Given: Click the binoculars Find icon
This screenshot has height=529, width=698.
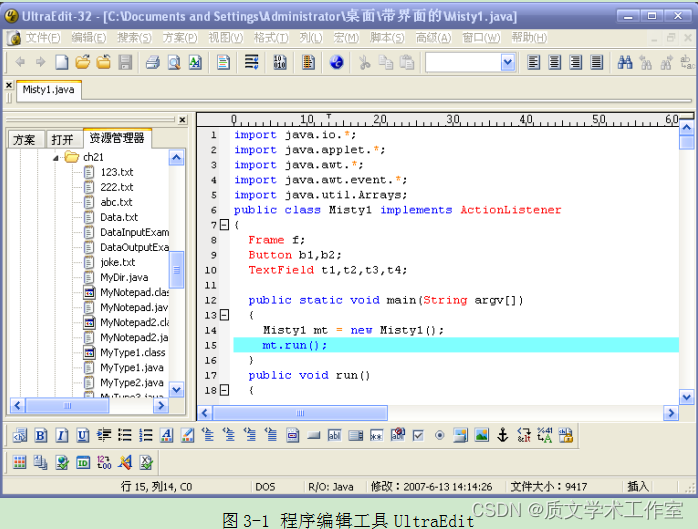Looking at the screenshot, I should point(625,62).
